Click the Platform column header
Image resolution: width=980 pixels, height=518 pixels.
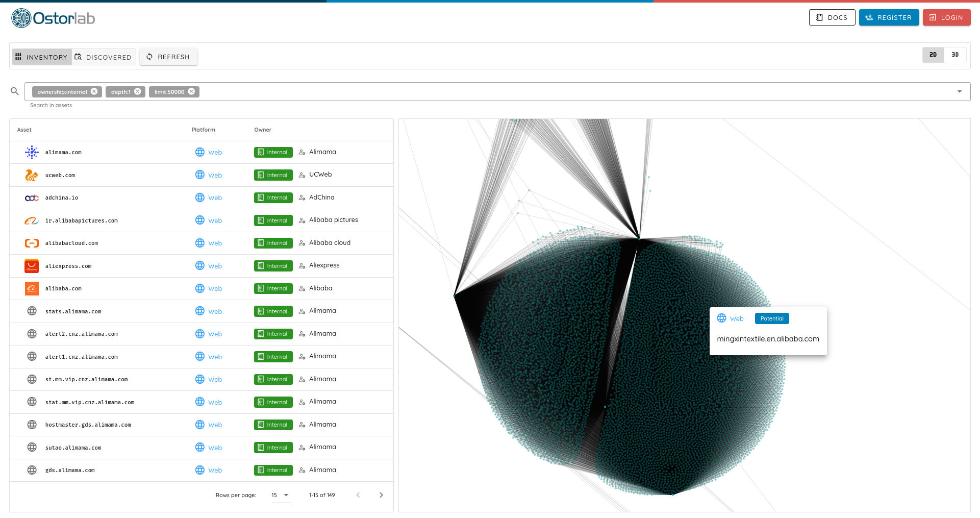pyautogui.click(x=203, y=130)
